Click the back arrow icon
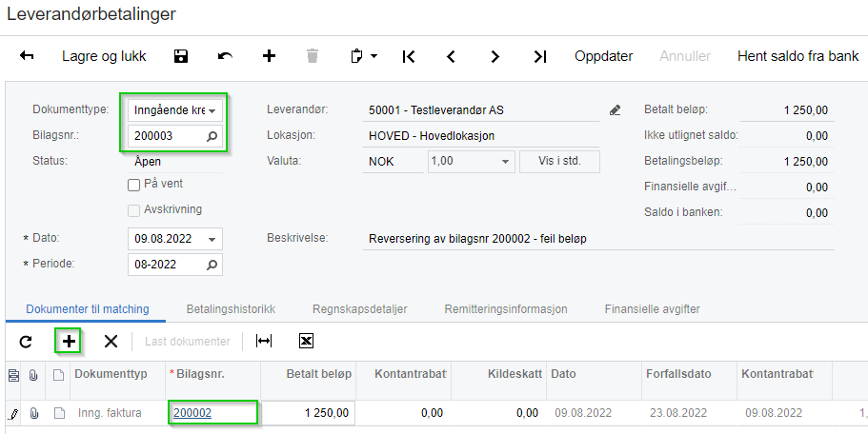 coord(27,56)
